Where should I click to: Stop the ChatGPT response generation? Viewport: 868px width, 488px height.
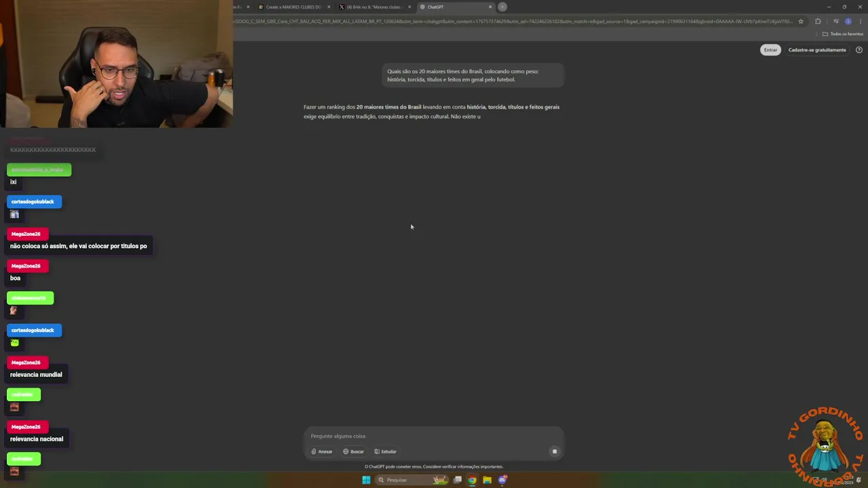pos(554,451)
